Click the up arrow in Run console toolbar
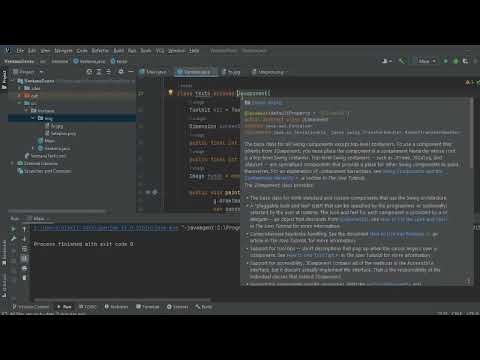The width and height of the screenshot is (480, 360). coord(24,229)
